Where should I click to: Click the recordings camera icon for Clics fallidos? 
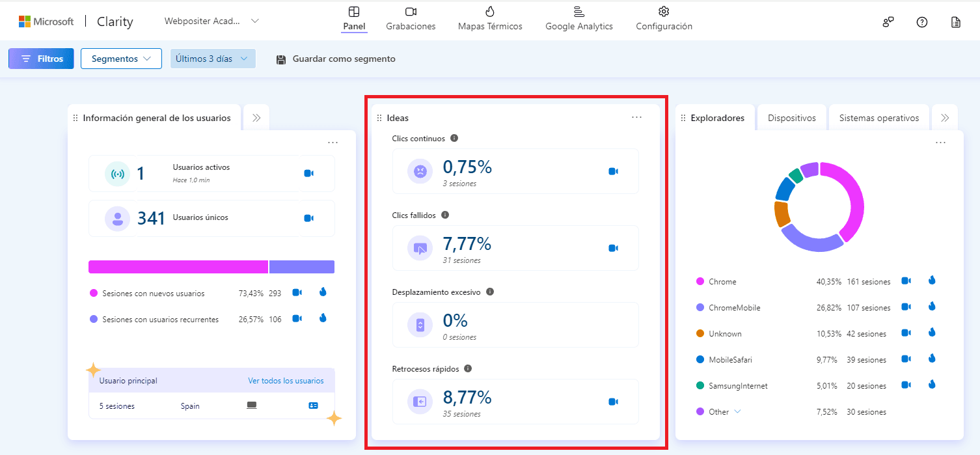(612, 248)
